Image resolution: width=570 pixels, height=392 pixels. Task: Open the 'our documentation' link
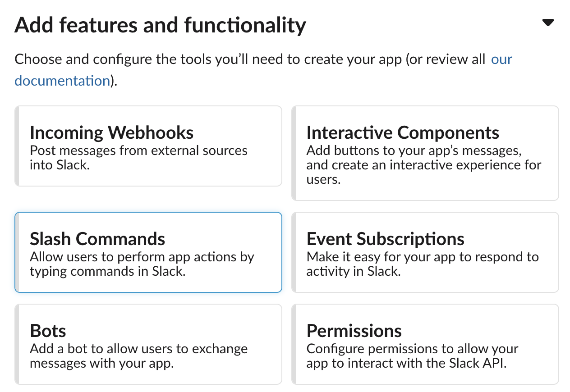[501, 59]
